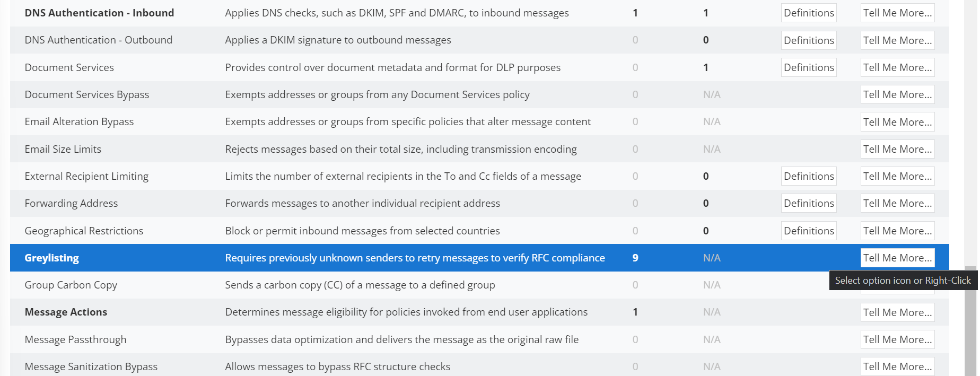The image size is (980, 376).
Task: Click the vertical scrollbar on the right
Action: point(970,318)
